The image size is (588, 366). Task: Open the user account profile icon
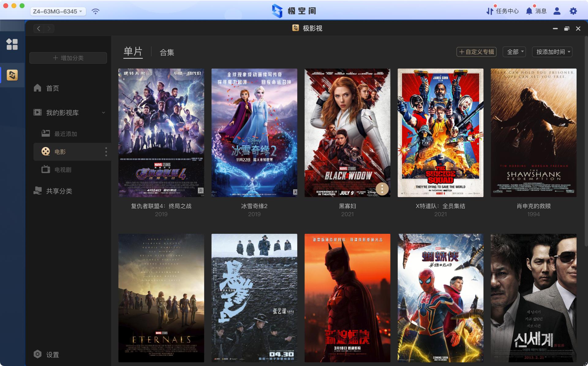click(x=557, y=11)
